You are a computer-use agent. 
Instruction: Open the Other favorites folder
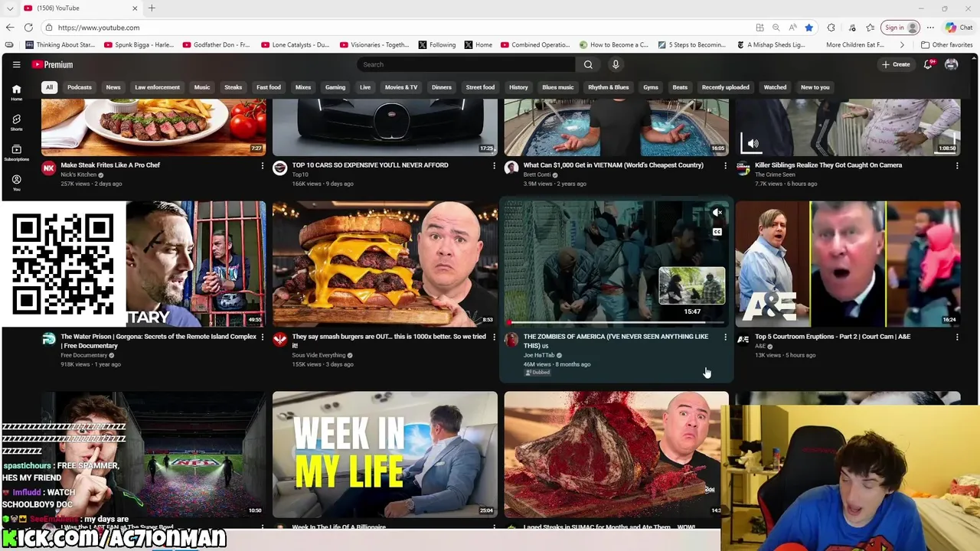point(946,45)
